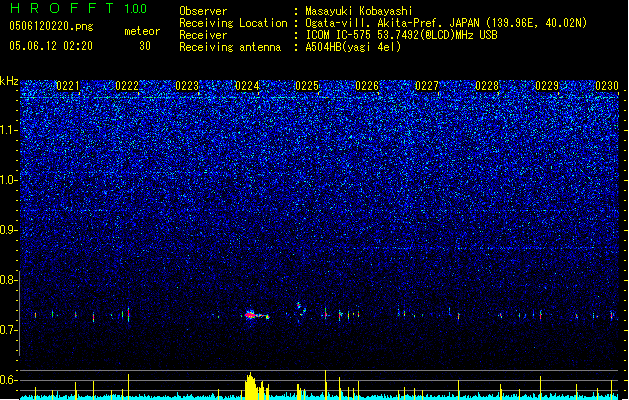Click the Receiver label
629x400 pixels.
coord(203,35)
